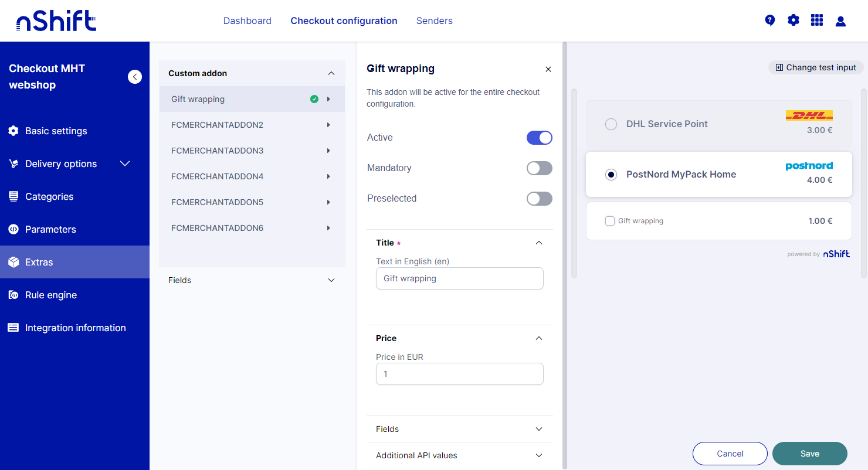Enable the Preselected toggle
The image size is (868, 470).
[x=539, y=199]
